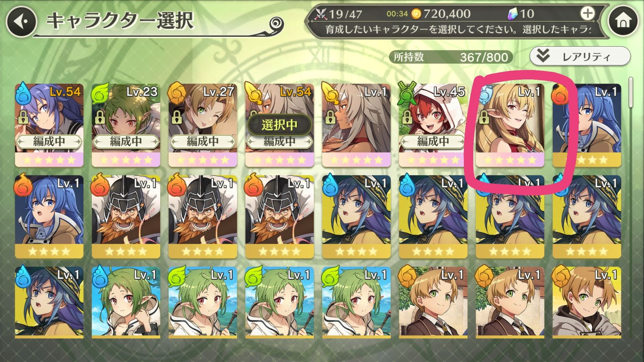
Task: Select the highlighted blonde elf character card
Action: click(509, 125)
